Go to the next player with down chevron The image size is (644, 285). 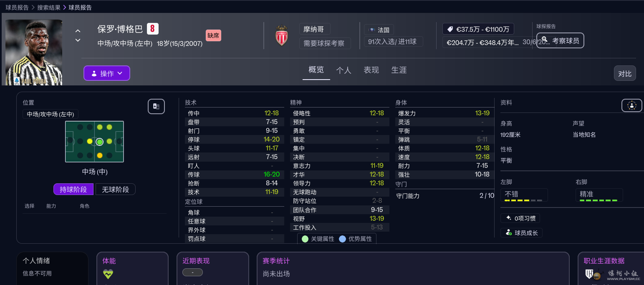click(x=78, y=40)
